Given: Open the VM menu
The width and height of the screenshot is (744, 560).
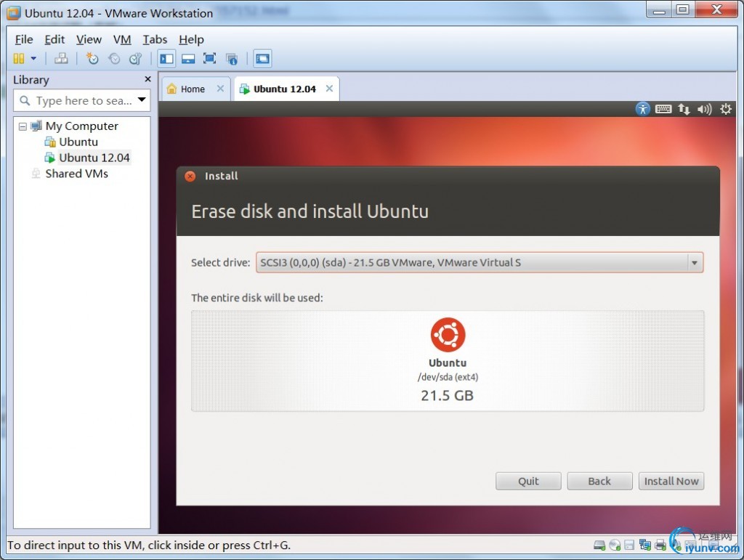Looking at the screenshot, I should coord(122,39).
